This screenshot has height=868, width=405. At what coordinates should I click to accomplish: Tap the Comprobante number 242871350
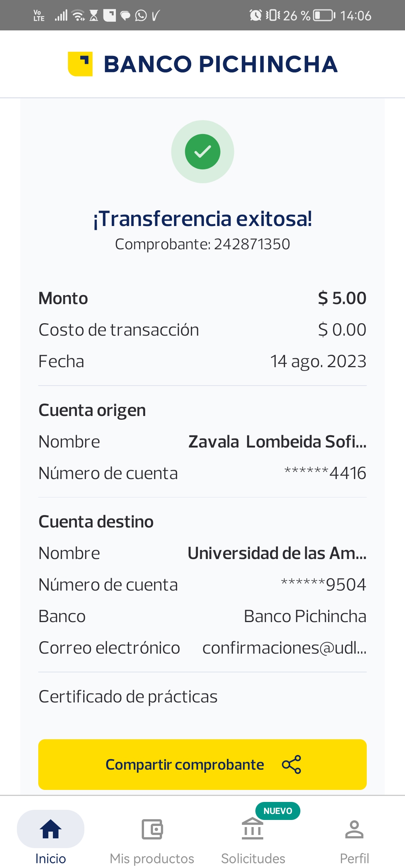coord(252,244)
